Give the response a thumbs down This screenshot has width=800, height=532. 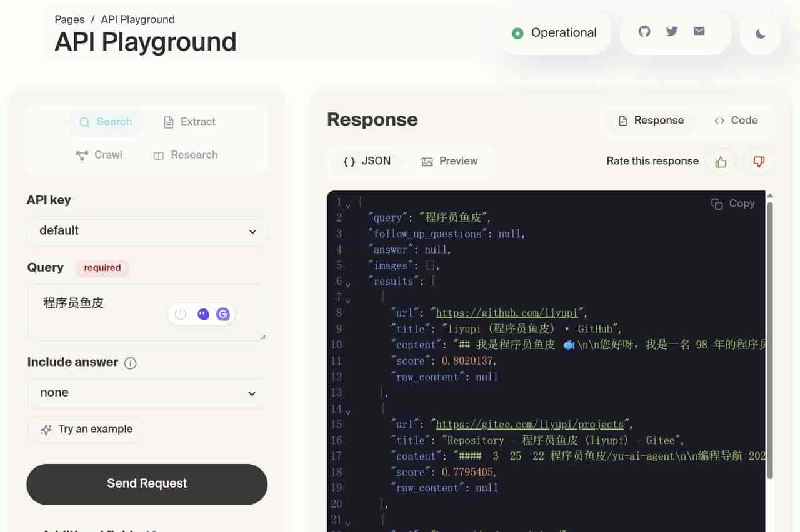[x=759, y=162]
